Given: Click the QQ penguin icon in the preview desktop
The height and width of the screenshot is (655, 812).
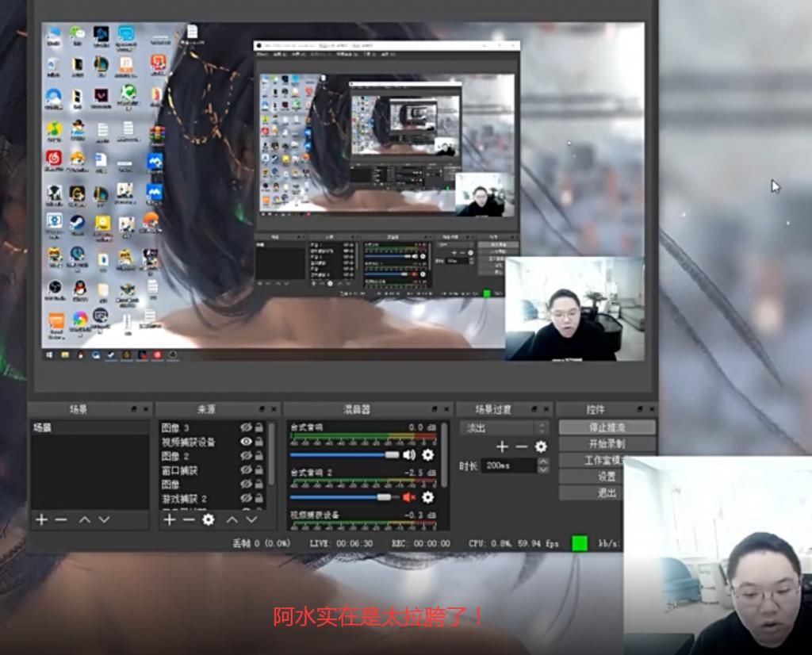Looking at the screenshot, I should tap(79, 289).
